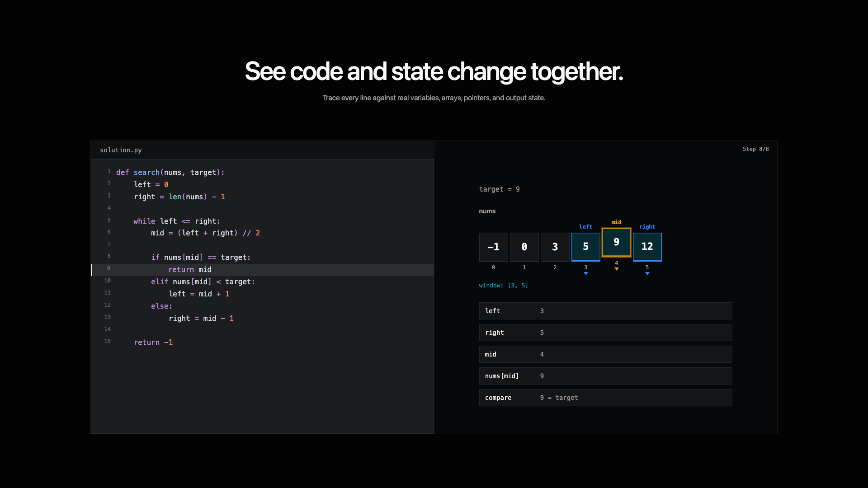Click the array cell showing 3
Viewport: 868px width, 488px height.
(x=555, y=247)
